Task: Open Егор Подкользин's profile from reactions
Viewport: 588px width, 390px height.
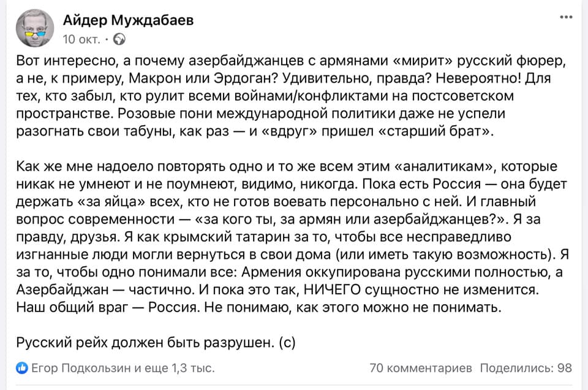Action: click(x=81, y=368)
